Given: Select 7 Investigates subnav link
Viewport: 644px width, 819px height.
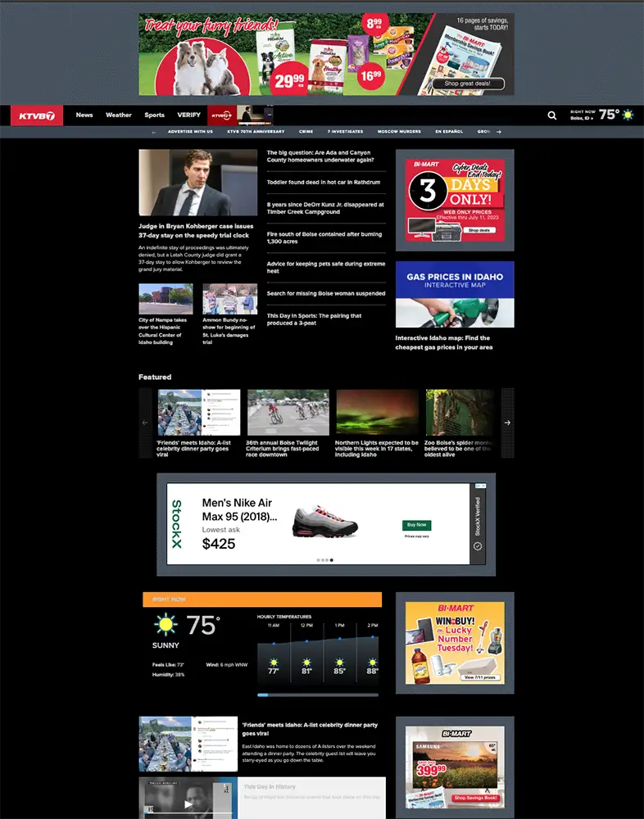Looking at the screenshot, I should click(x=346, y=132).
